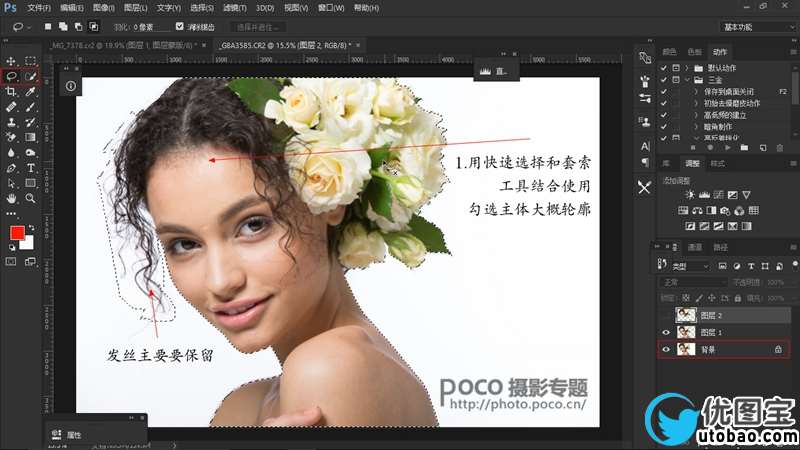Hide layer 图层 1 eye icon
The image size is (800, 450).
pyautogui.click(x=666, y=333)
